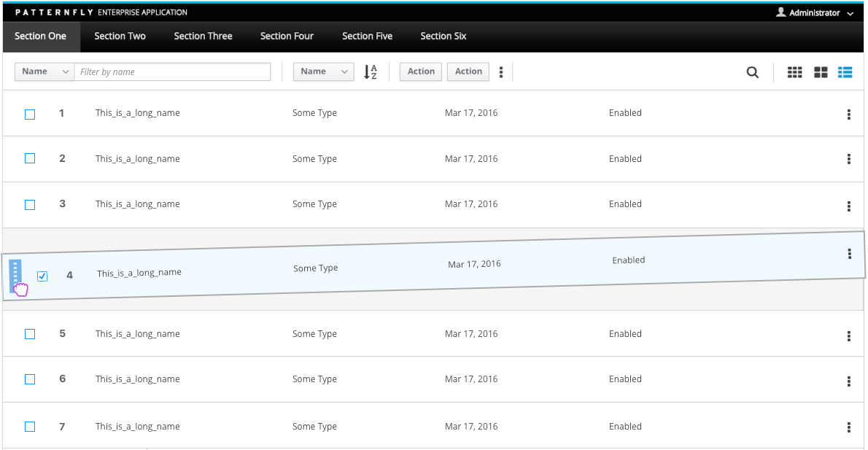Open Section Two tab
Image resolution: width=868 pixels, height=450 pixels.
pyautogui.click(x=120, y=36)
